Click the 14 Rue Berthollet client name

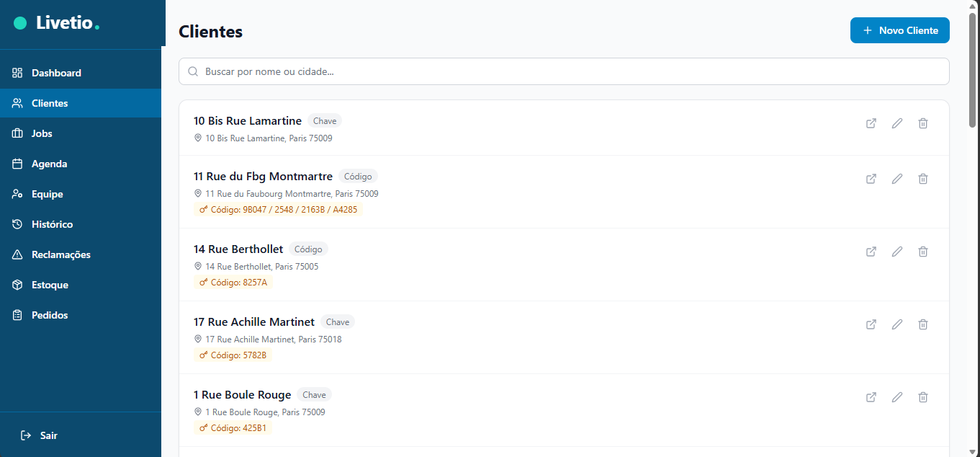(x=238, y=249)
